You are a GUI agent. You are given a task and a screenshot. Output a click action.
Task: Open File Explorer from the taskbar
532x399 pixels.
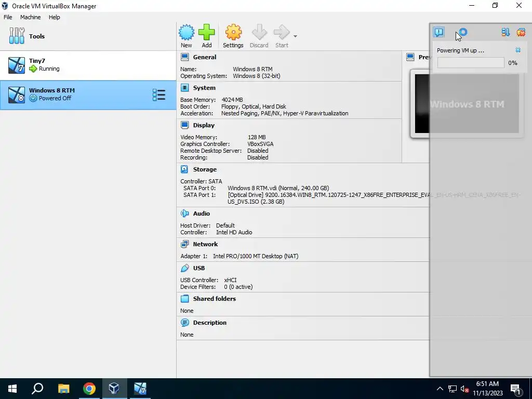(x=63, y=389)
